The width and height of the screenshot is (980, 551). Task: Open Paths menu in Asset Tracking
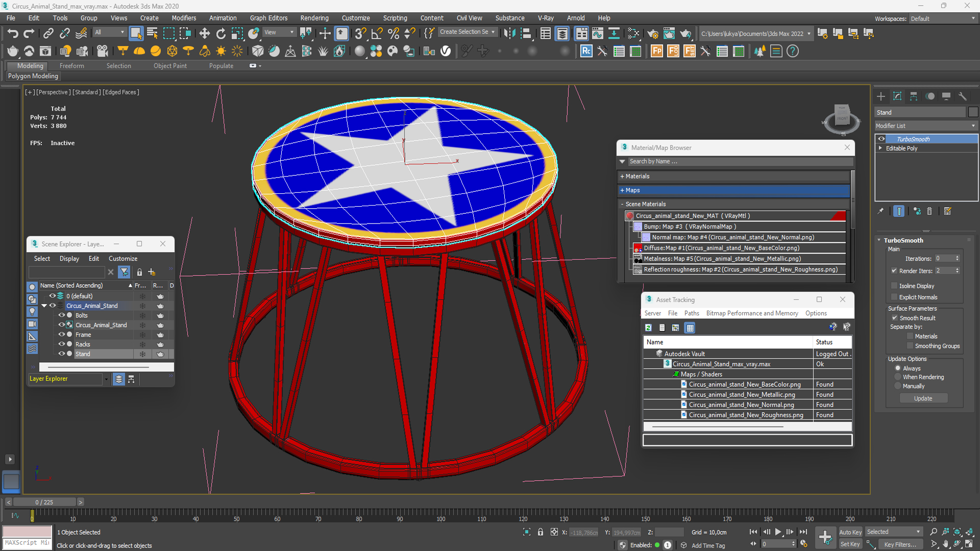[x=692, y=313]
